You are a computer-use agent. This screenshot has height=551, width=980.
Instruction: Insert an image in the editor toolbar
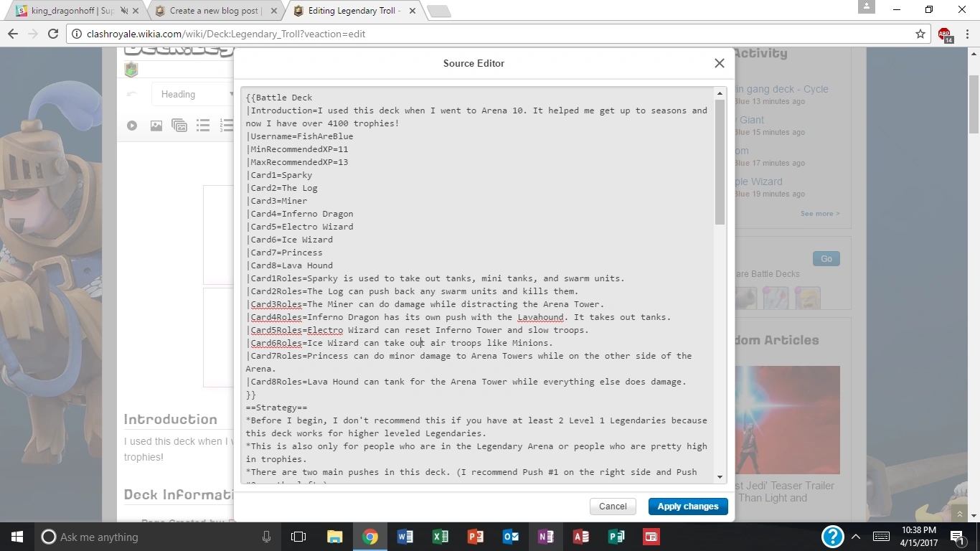click(x=156, y=126)
